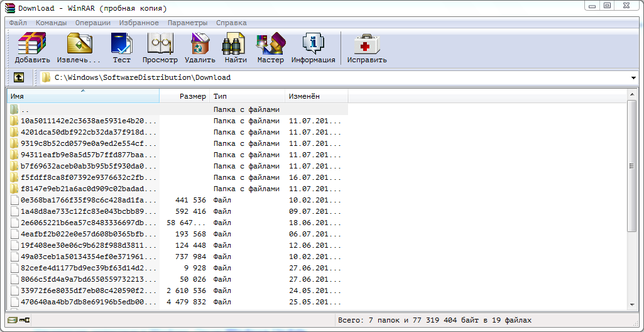
Task: Select folder icon for b7f69632aceb0ab3b95b5f930da0
Action: pyautogui.click(x=14, y=167)
